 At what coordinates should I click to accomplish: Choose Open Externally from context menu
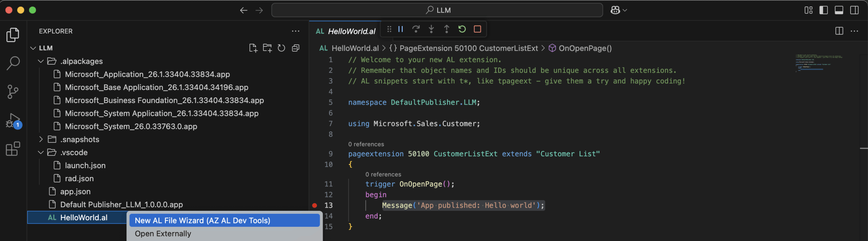pos(163,234)
